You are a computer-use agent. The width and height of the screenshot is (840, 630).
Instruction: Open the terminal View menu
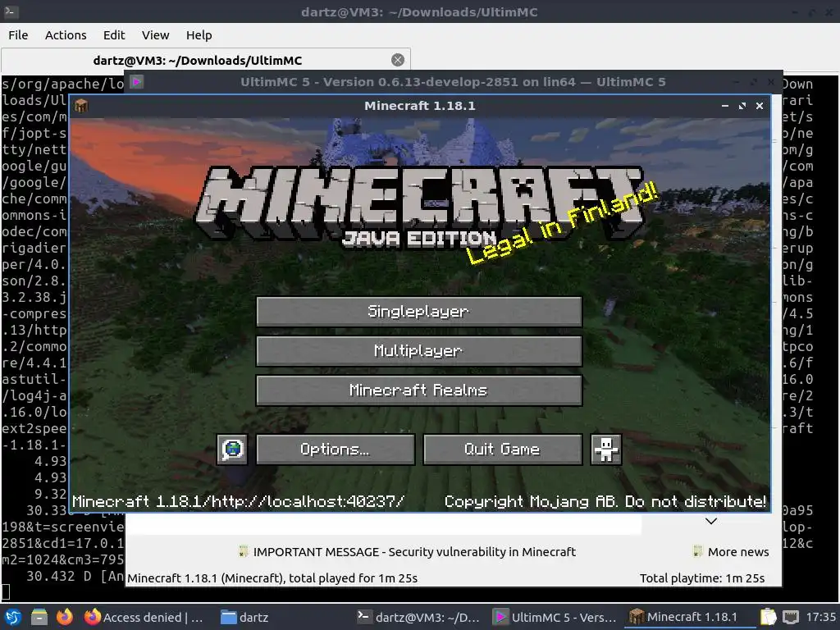coord(155,35)
